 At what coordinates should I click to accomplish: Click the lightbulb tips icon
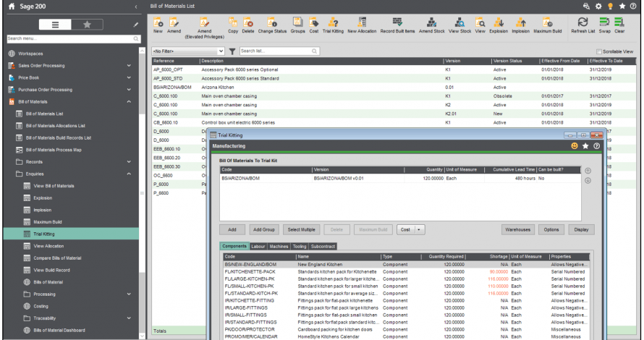pyautogui.click(x=610, y=7)
